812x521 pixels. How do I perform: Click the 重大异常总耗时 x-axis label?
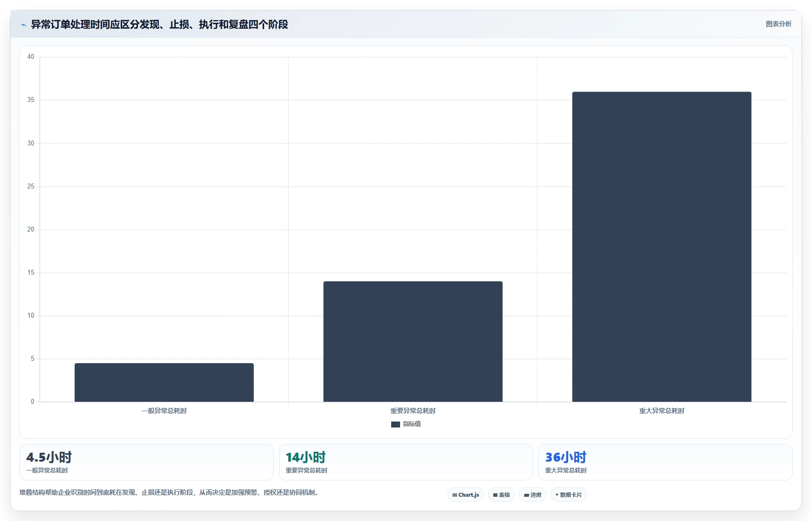point(662,411)
